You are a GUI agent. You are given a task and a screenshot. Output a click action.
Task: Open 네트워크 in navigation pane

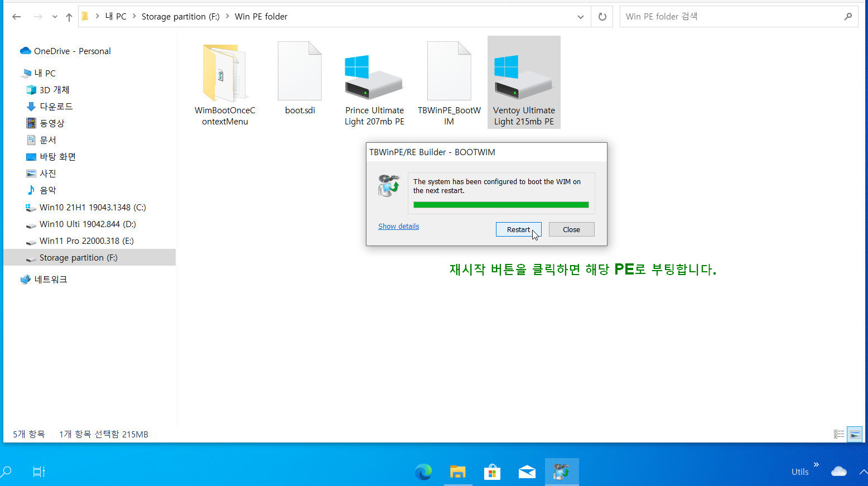44,280
